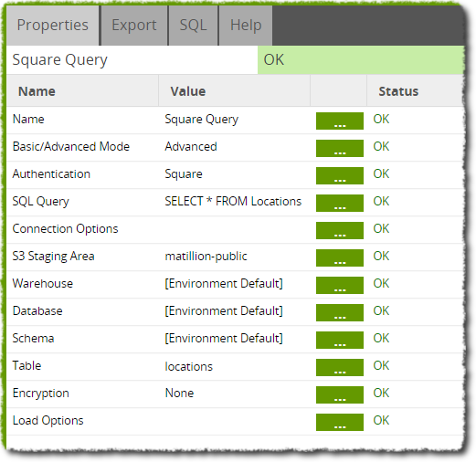Click the 'SELECT * FROM Locations' value
Image resolution: width=476 pixels, height=462 pixels.
(233, 202)
